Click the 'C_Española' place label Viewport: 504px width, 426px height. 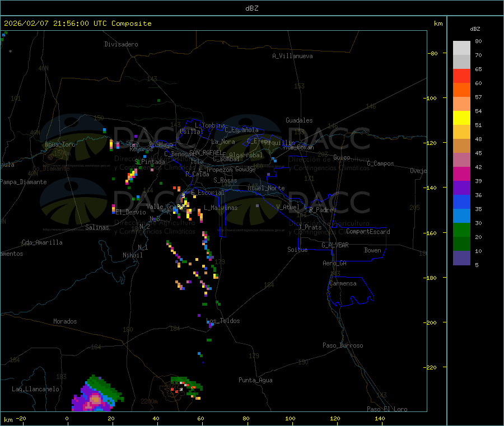[x=242, y=130]
